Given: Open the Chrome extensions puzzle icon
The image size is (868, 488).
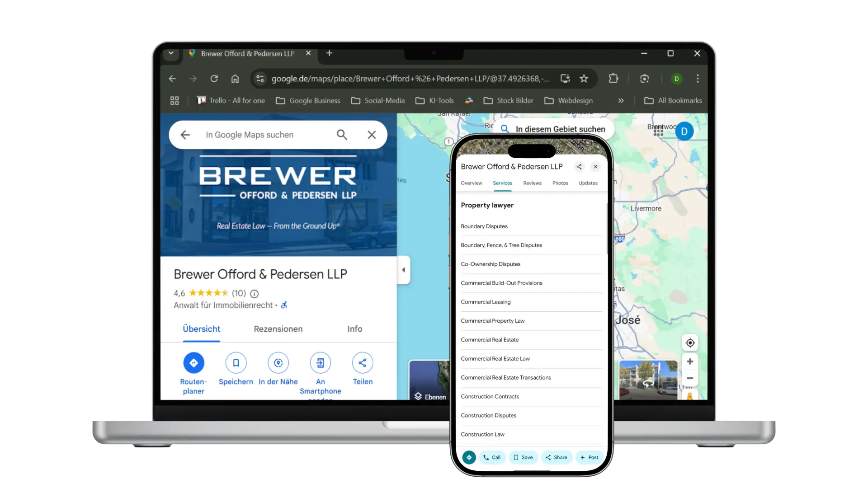Looking at the screenshot, I should pyautogui.click(x=613, y=79).
